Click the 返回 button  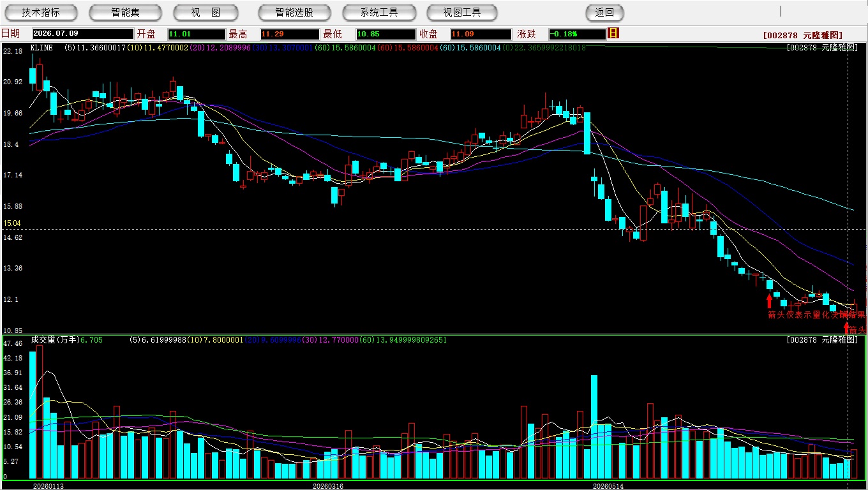coord(604,12)
